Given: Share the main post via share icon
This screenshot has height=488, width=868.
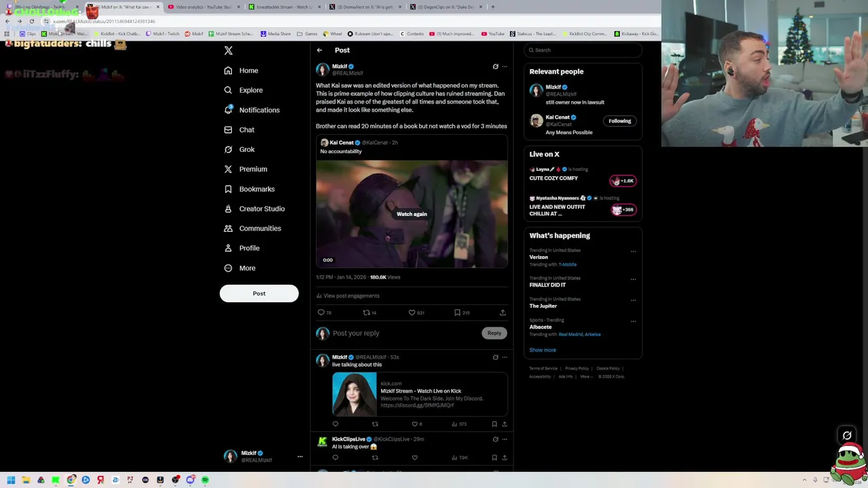Looking at the screenshot, I should pyautogui.click(x=502, y=312).
